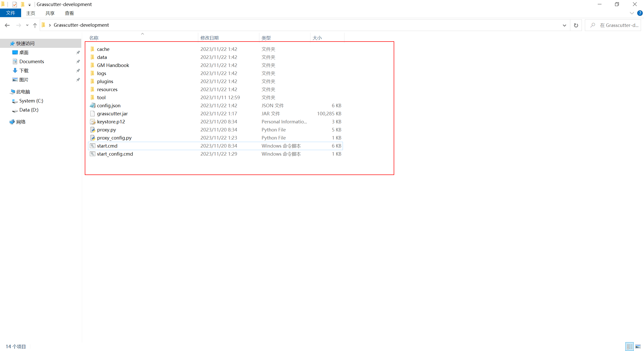The height and width of the screenshot is (351, 644).
Task: Open 图片 in navigation pane
Action: coord(24,80)
